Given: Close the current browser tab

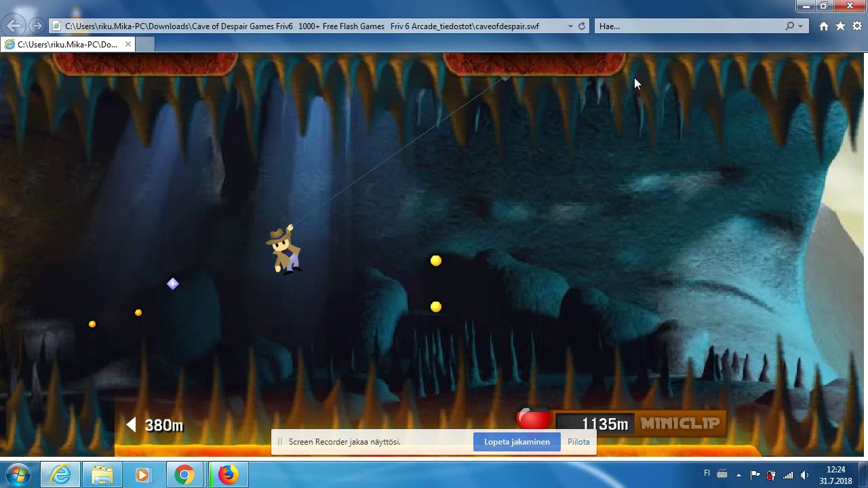Looking at the screenshot, I should point(127,45).
